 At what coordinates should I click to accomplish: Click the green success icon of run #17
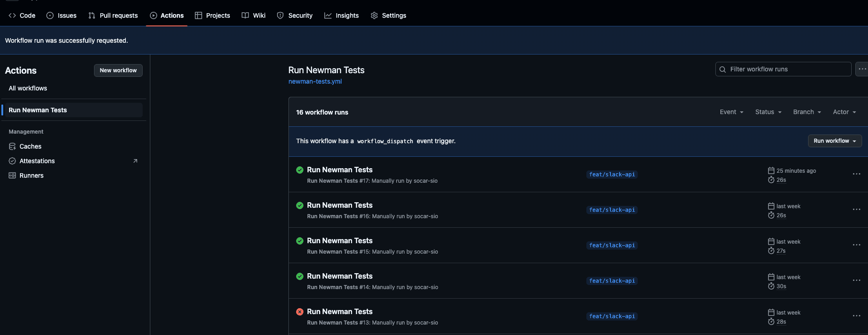(300, 170)
